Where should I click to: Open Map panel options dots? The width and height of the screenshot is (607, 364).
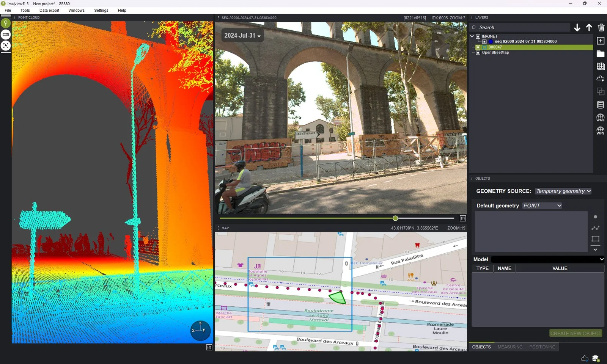tap(218, 228)
